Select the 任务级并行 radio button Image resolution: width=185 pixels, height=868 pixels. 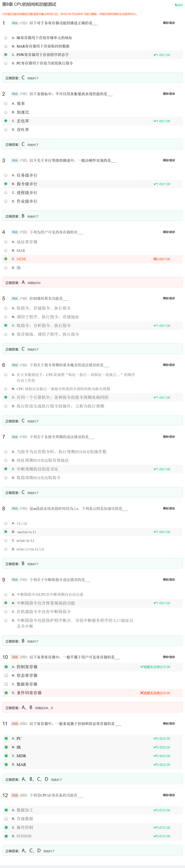[x=6, y=175]
